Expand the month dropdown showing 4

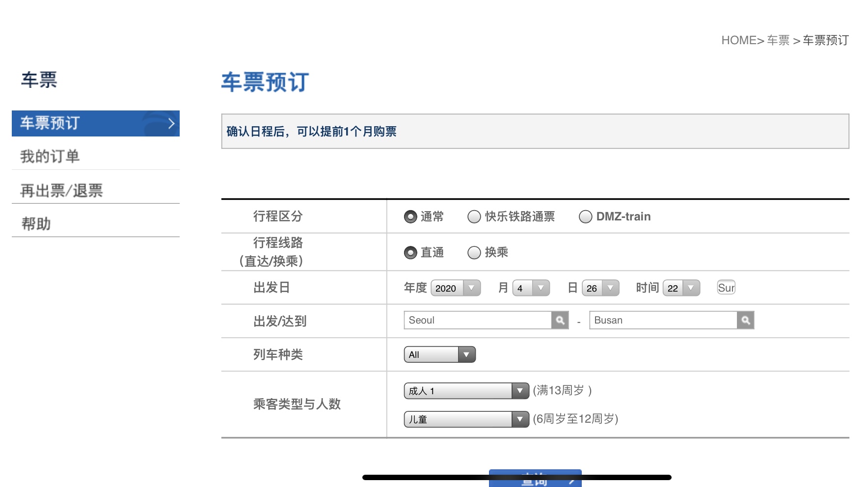point(531,288)
